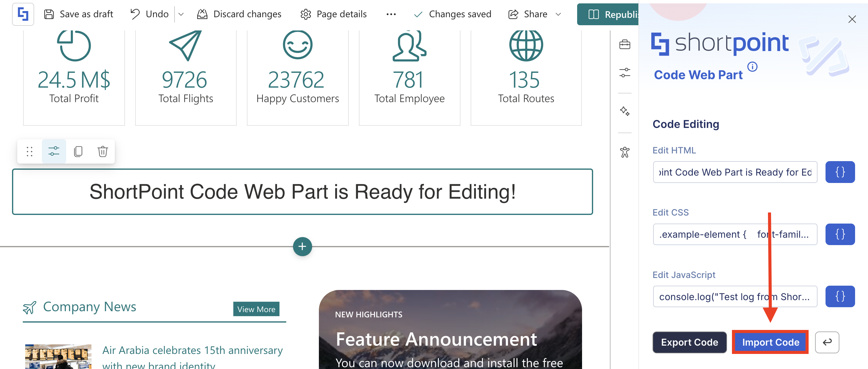
Task: Open web part settings with the sliders icon
Action: (54, 152)
